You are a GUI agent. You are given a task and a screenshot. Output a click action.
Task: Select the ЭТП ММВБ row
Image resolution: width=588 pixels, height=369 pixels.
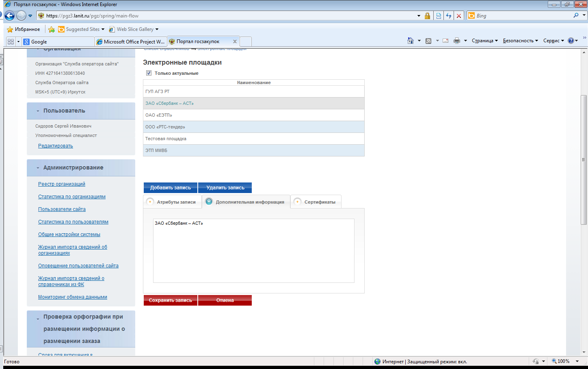coord(254,150)
